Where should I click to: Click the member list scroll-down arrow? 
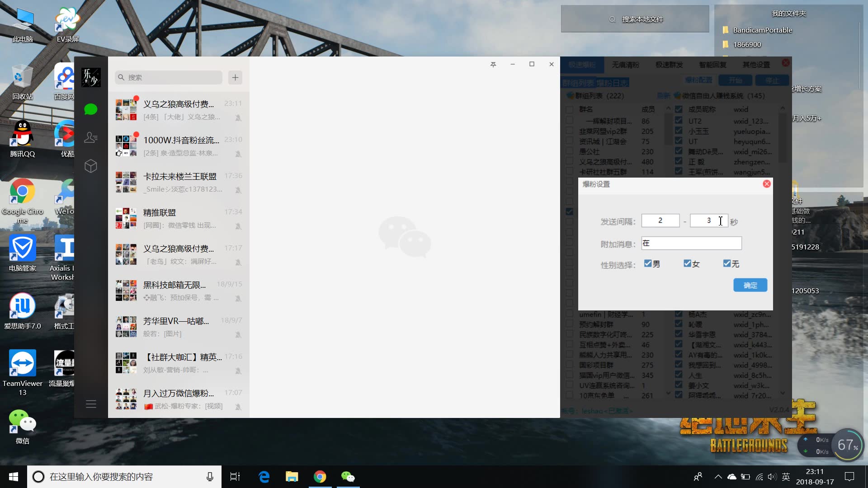[x=783, y=393]
